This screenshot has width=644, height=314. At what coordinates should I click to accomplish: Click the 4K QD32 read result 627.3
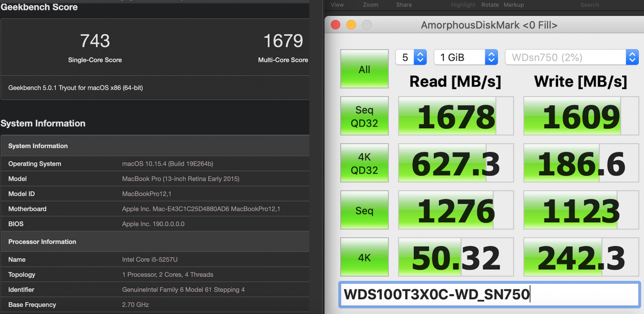click(x=456, y=163)
